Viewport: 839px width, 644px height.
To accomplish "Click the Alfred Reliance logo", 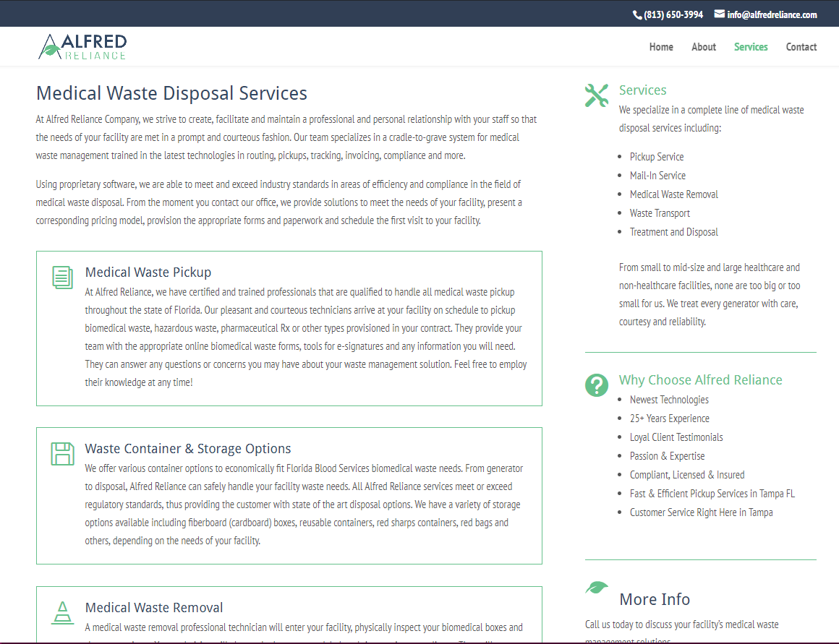I will coord(82,46).
